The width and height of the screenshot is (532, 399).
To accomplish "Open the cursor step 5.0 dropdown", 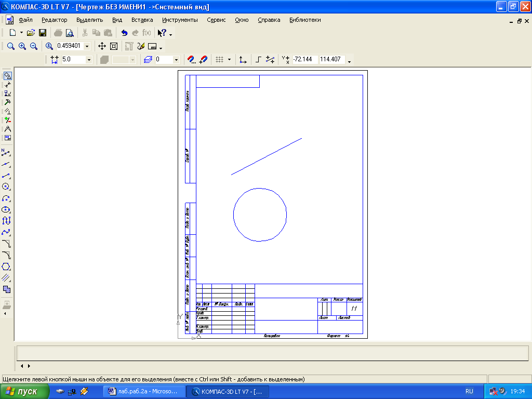I will [x=89, y=60].
